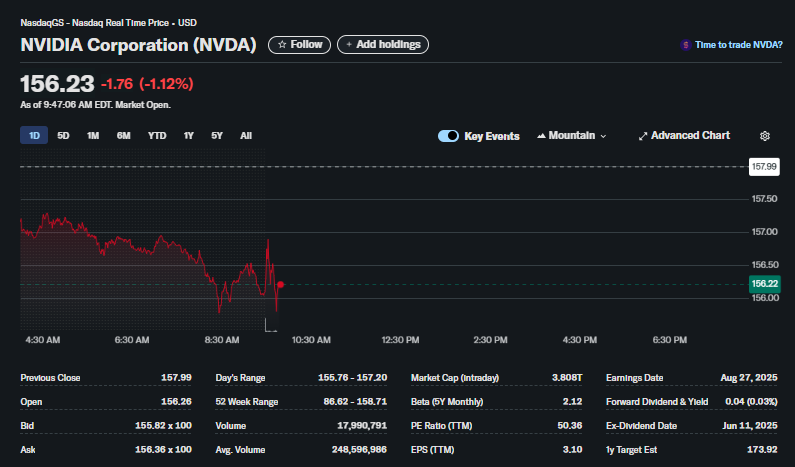
Task: Select the 5Y range tab
Action: 216,135
